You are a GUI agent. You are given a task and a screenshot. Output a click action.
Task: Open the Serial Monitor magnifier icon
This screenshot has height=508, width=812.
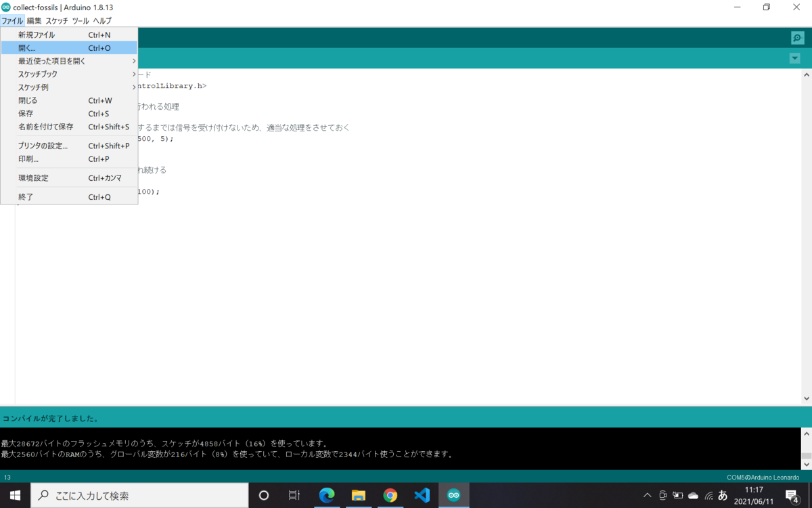[x=798, y=38]
